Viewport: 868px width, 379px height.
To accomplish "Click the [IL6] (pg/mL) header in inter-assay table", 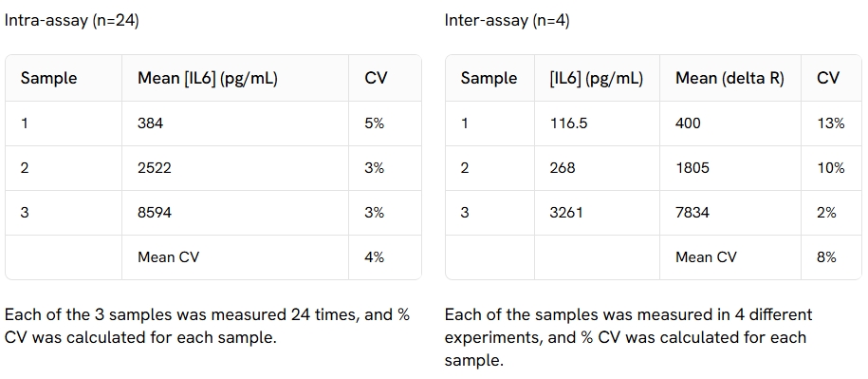I will coord(597,78).
